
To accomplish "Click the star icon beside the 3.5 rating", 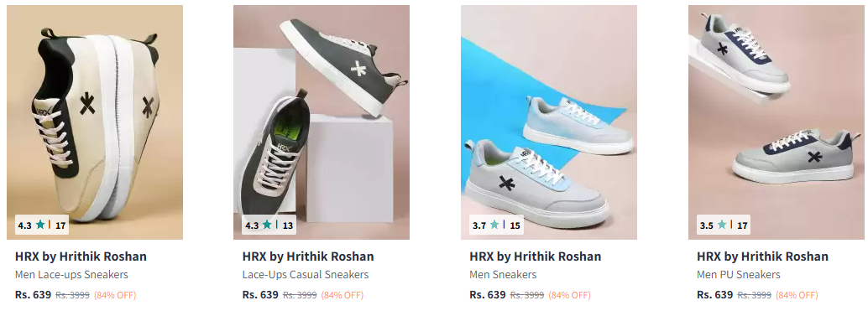I will 722,225.
